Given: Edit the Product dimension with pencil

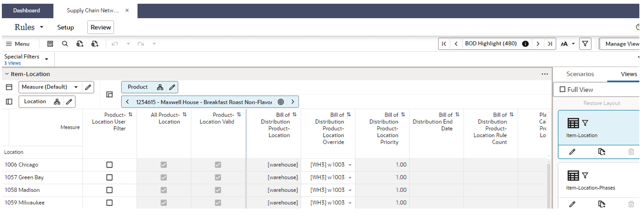Looking at the screenshot, I should coord(172,87).
